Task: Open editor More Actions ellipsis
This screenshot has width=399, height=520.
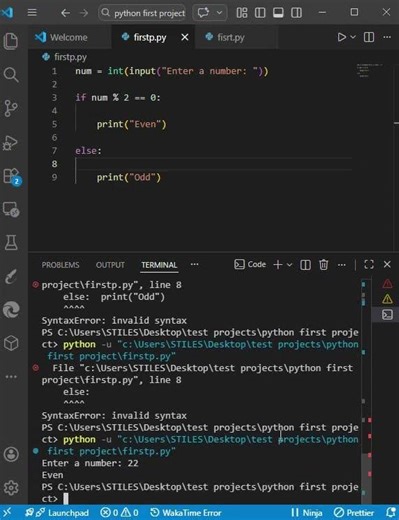Action: [387, 37]
